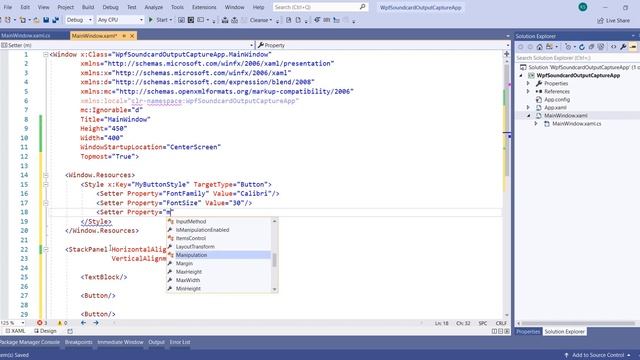Collapse the Window element at line 1
This screenshot has height=360, width=640.
tap(45, 54)
